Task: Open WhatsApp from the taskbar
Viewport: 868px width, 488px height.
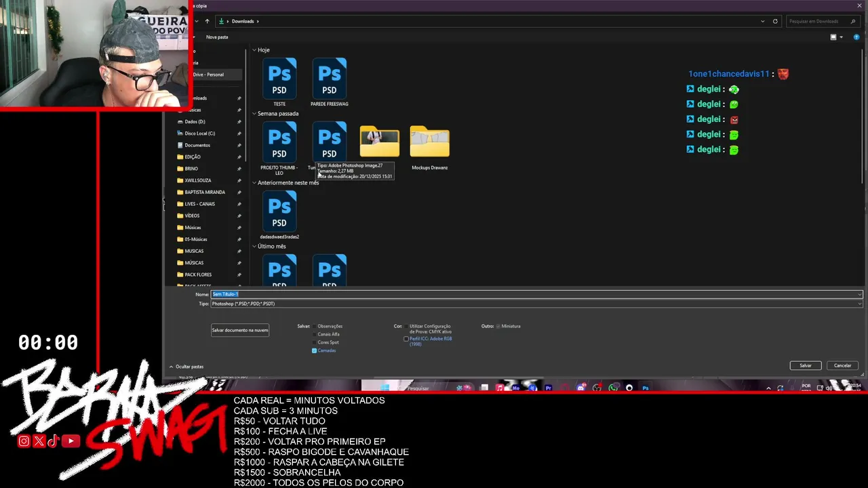Action: click(613, 388)
